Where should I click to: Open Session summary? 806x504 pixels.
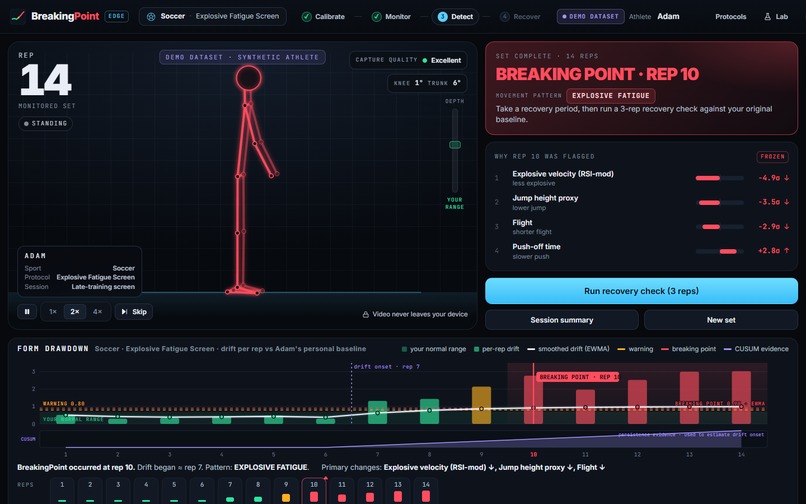(562, 320)
